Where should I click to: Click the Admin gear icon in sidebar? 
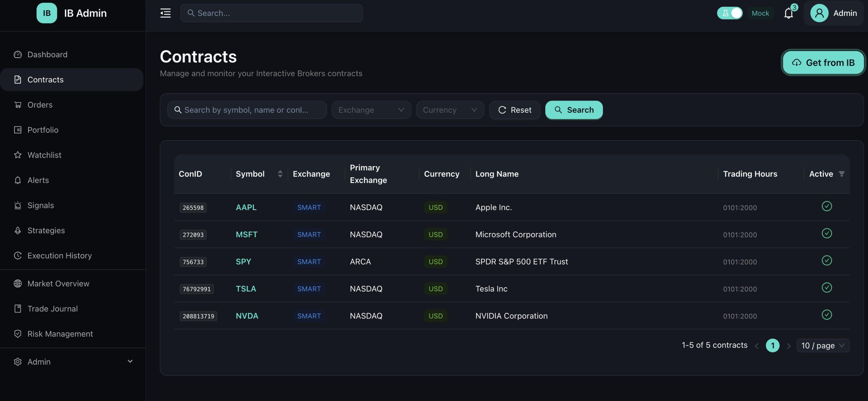tap(18, 362)
